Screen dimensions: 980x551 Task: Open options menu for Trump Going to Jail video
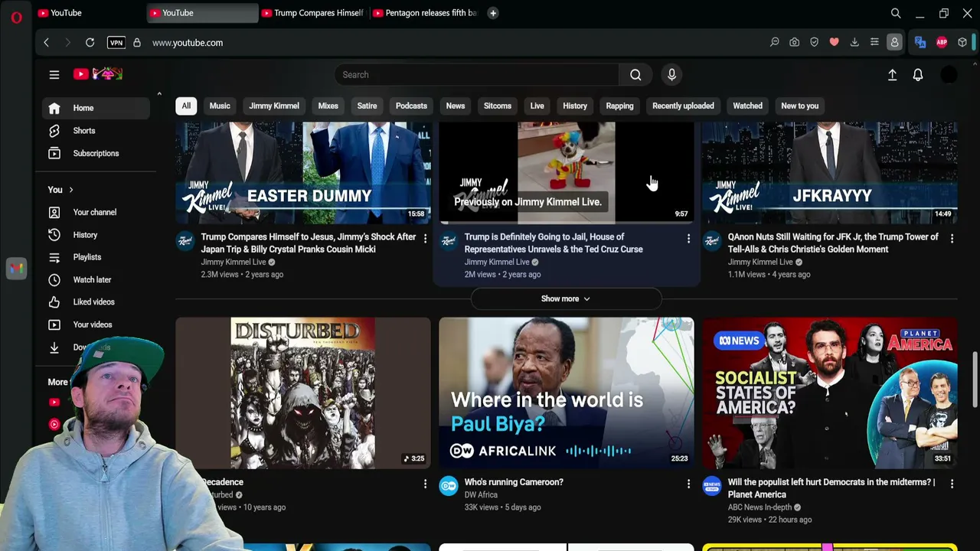(x=688, y=239)
